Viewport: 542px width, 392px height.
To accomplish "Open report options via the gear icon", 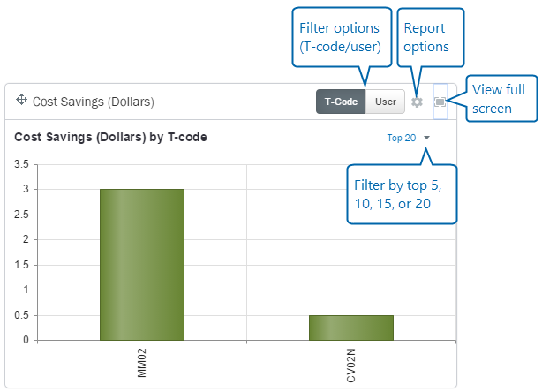I will click(418, 102).
